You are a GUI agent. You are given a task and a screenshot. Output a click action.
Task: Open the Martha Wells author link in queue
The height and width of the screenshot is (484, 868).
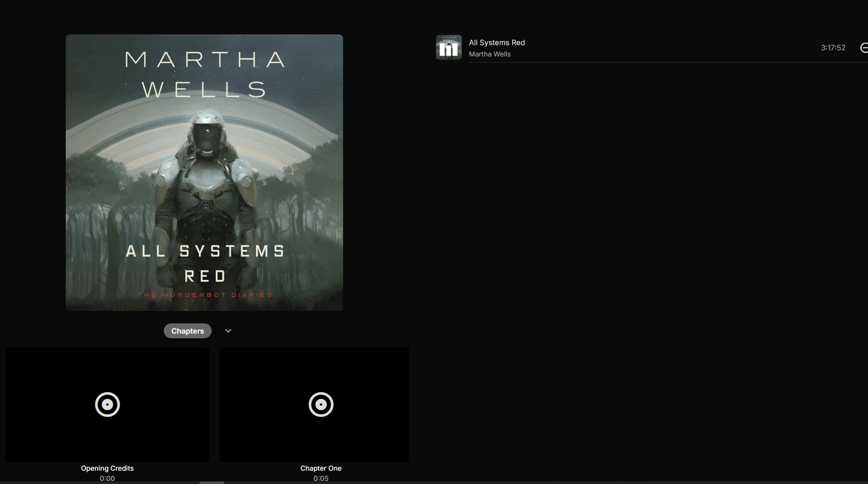[489, 54]
